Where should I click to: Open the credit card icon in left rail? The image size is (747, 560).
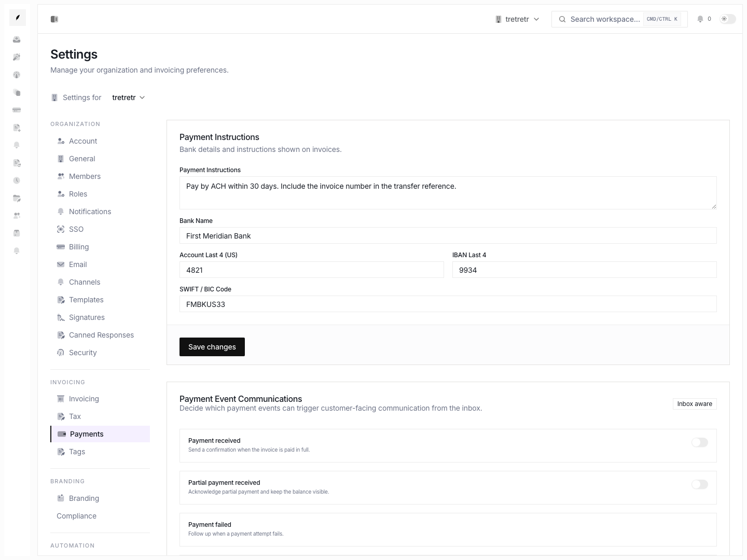[17, 110]
